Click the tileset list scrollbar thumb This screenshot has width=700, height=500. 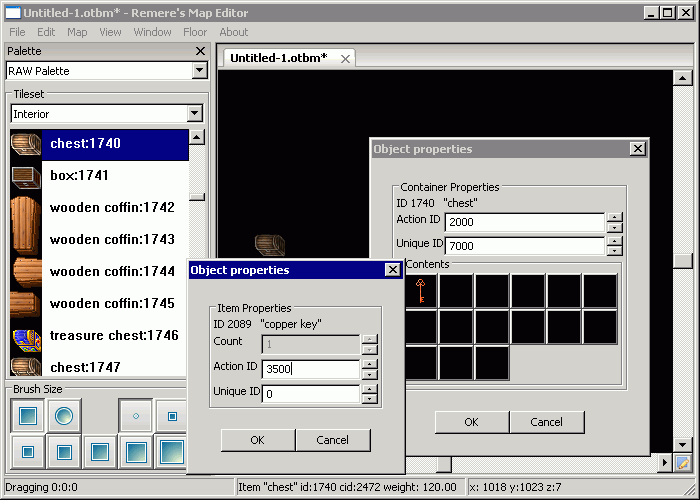[196, 197]
